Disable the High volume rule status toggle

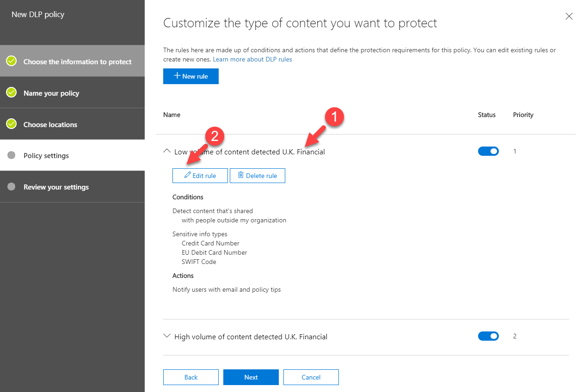pos(488,336)
